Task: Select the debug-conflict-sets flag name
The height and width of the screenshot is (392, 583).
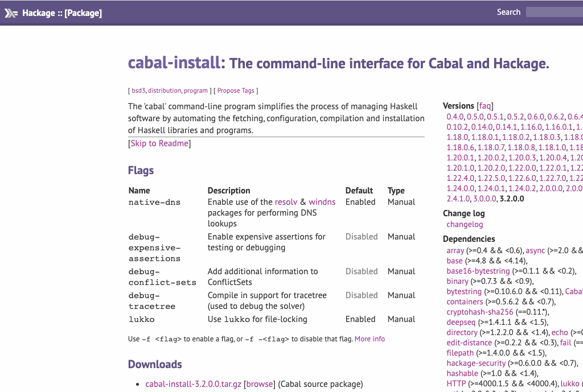Action: click(x=162, y=277)
